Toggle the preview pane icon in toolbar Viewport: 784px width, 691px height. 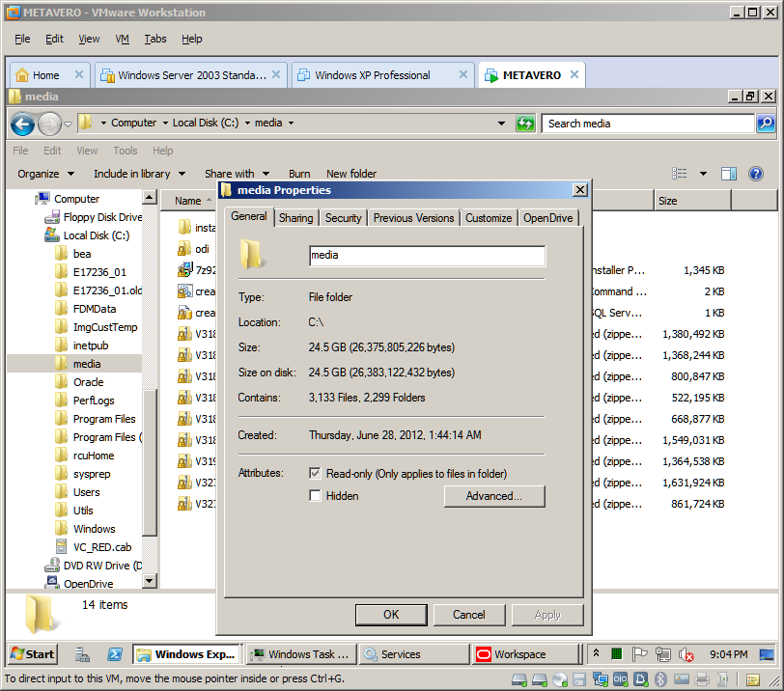coord(729,174)
